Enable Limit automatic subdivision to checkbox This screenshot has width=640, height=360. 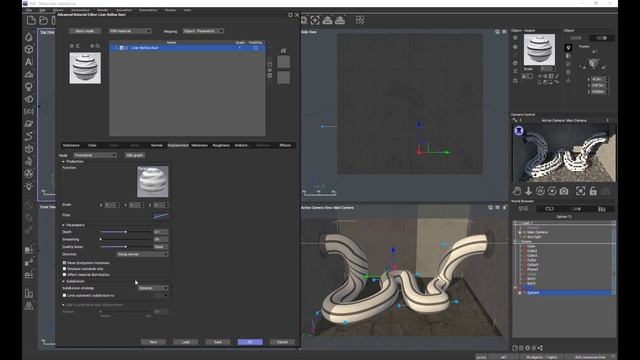(x=64, y=295)
